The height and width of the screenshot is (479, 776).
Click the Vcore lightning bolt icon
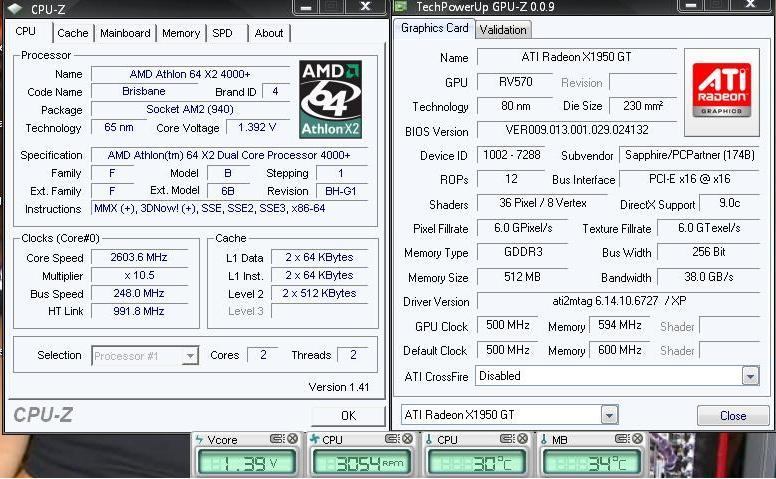click(x=199, y=439)
